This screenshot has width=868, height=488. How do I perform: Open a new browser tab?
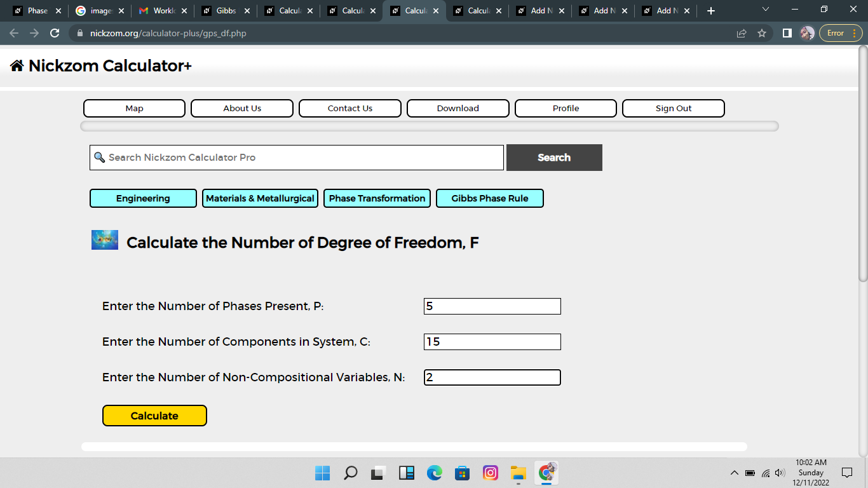click(711, 11)
